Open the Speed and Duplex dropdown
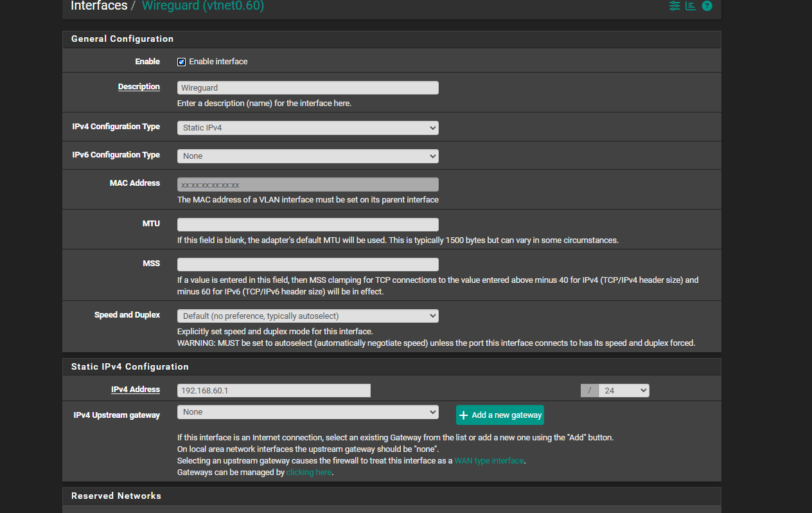The height and width of the screenshot is (513, 812). click(308, 316)
